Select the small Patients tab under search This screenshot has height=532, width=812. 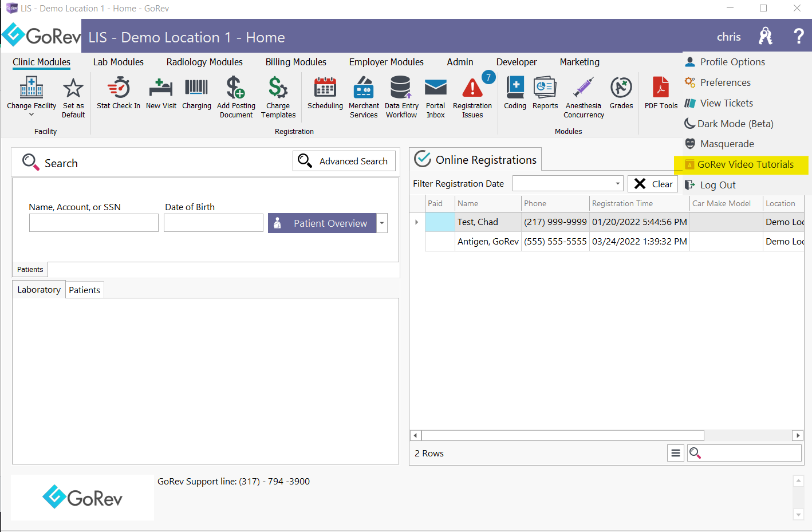(30, 269)
